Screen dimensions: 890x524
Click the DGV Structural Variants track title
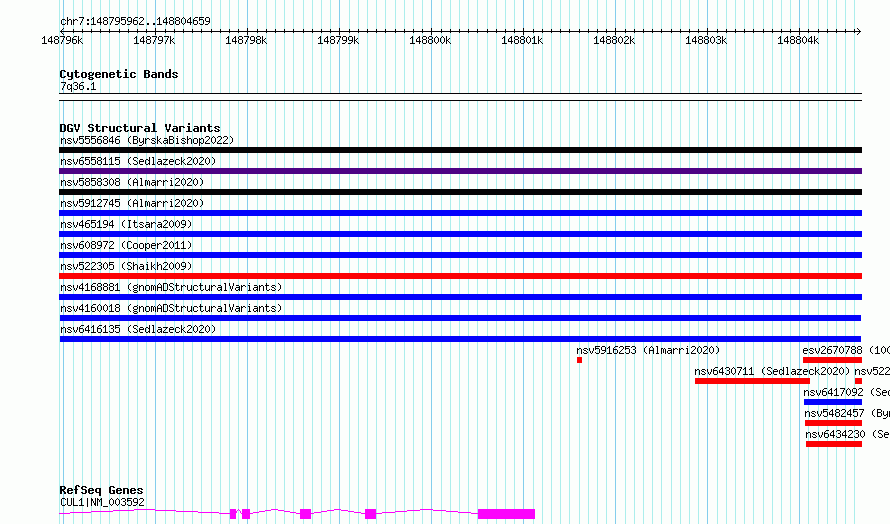click(x=140, y=128)
